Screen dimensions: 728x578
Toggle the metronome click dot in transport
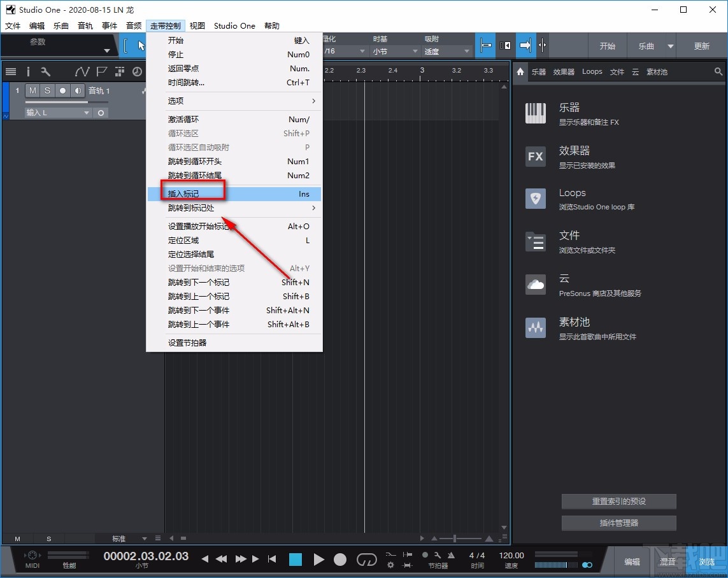click(425, 555)
